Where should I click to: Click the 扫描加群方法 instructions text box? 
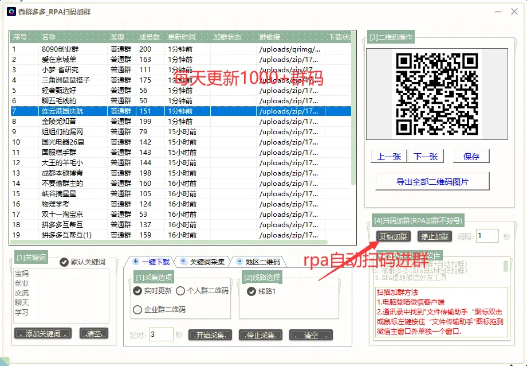tap(441, 312)
